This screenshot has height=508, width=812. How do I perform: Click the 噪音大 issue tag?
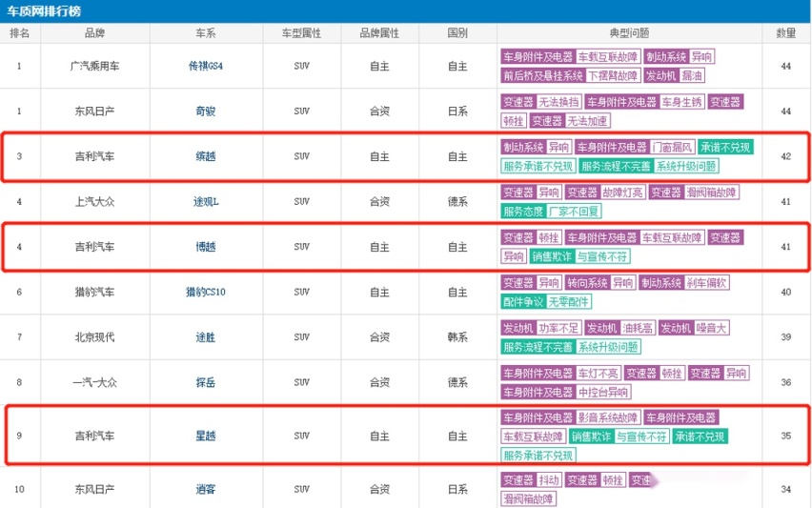click(x=712, y=328)
